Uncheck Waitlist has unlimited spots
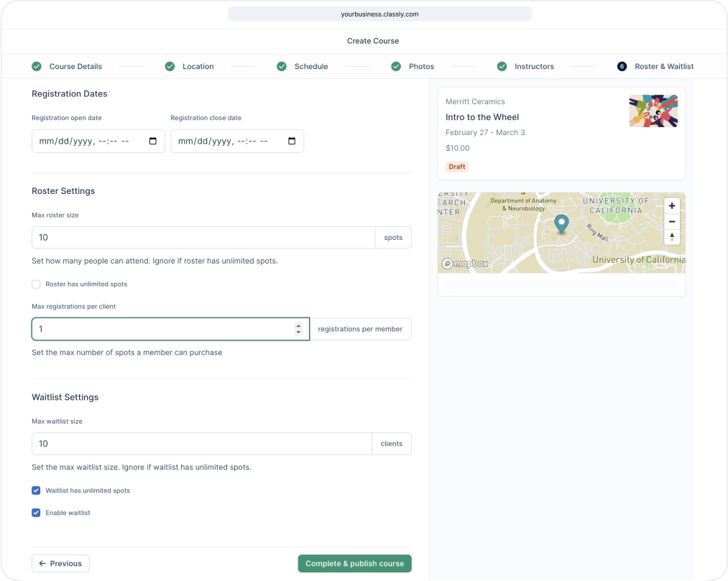 click(36, 490)
